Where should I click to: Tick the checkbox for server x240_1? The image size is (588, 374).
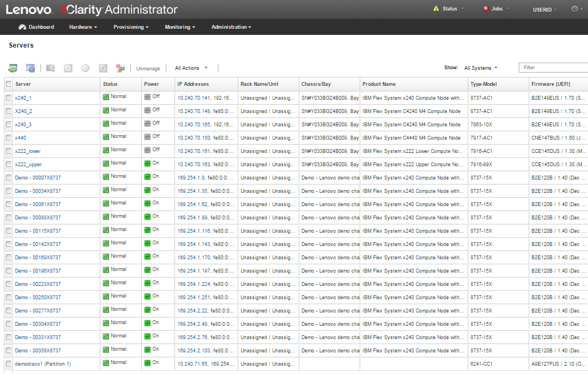tap(8, 98)
